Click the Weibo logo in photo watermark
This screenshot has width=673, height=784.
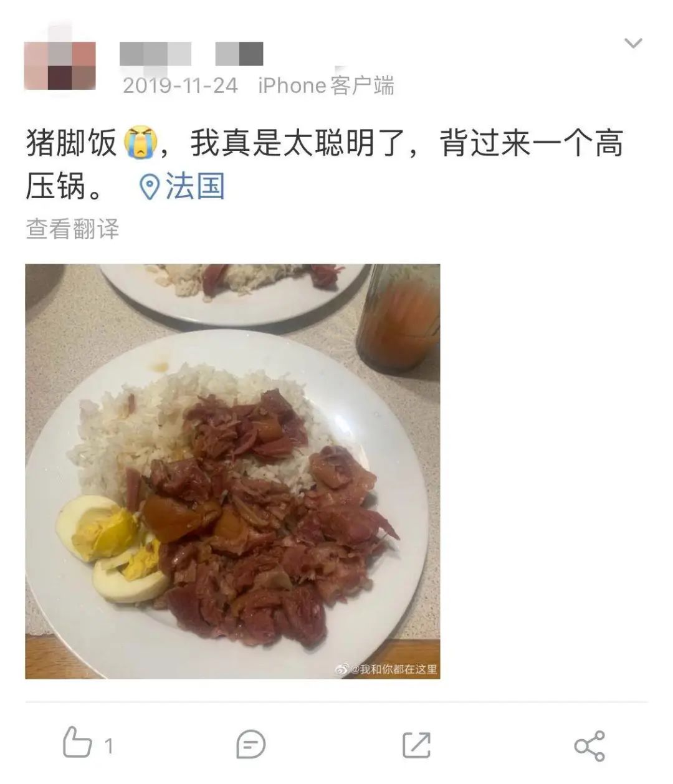pos(341,669)
